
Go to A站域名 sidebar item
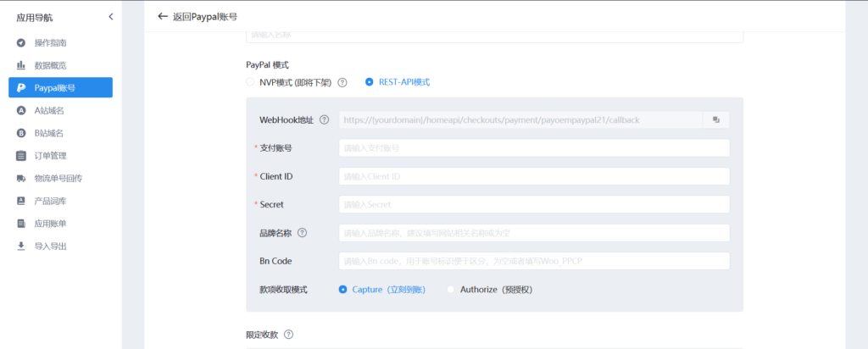49,110
